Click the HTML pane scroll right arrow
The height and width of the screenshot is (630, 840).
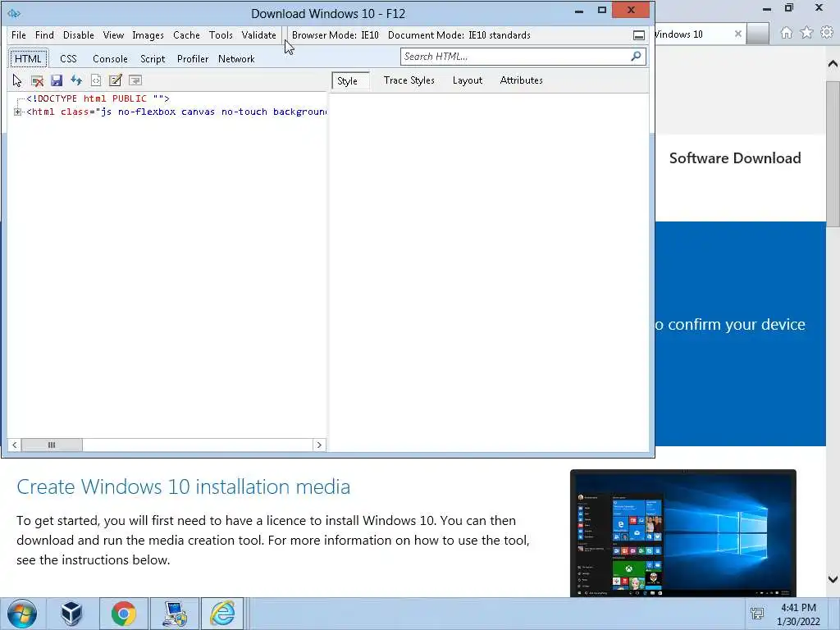319,445
